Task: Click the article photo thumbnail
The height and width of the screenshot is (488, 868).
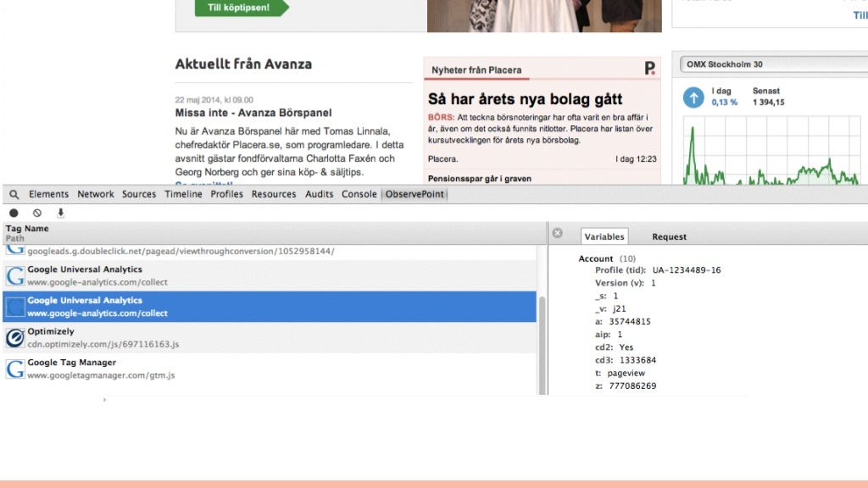Action: coord(544,16)
